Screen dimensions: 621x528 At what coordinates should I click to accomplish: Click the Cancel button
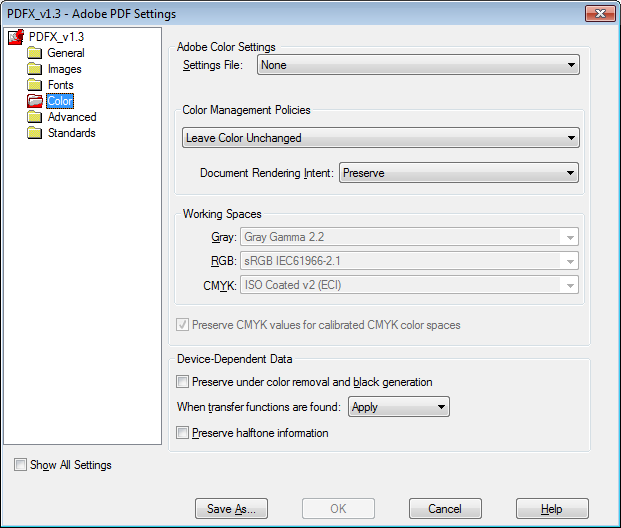click(x=445, y=509)
